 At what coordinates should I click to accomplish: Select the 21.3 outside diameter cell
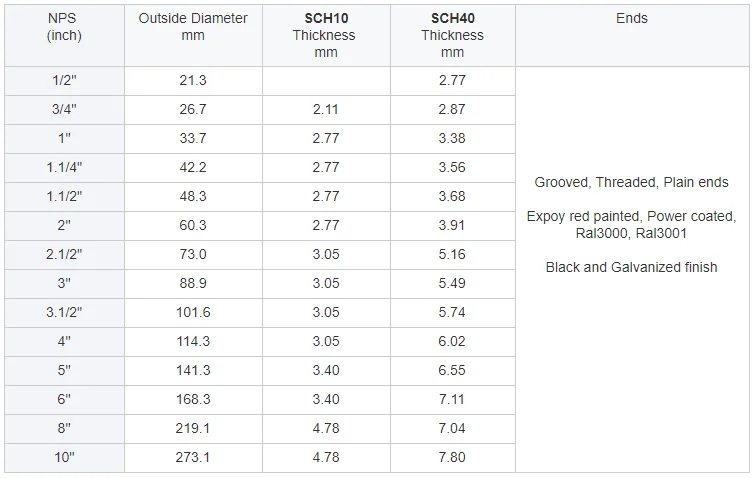click(x=193, y=81)
